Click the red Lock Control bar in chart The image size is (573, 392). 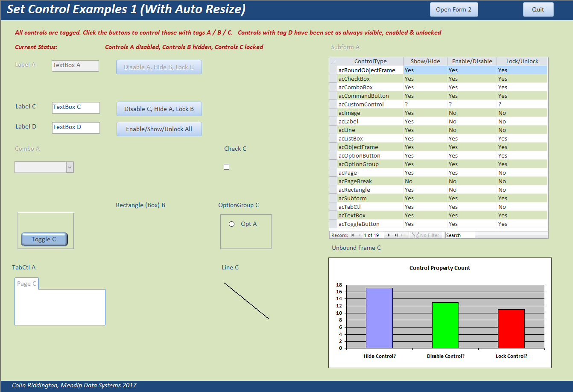[x=511, y=329]
